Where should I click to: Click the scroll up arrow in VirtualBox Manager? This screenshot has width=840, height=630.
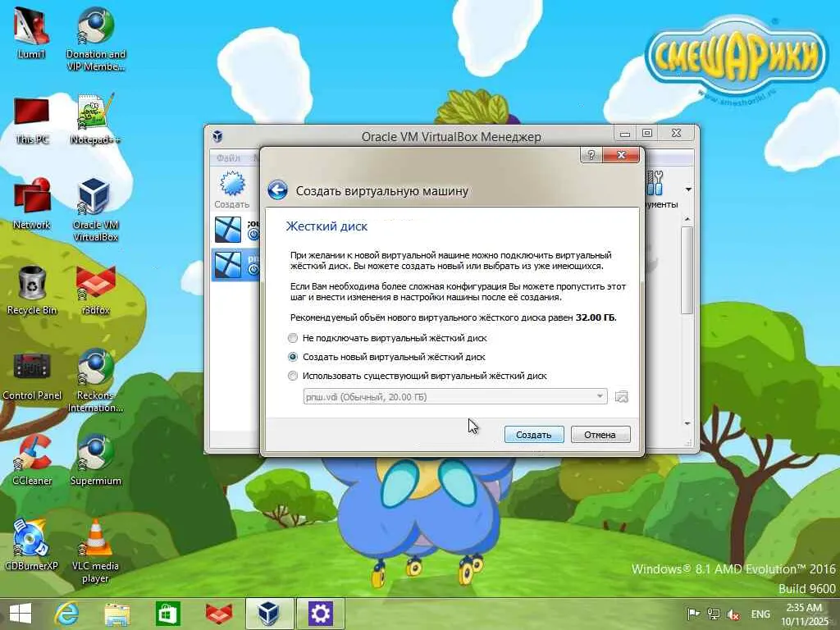[687, 219]
